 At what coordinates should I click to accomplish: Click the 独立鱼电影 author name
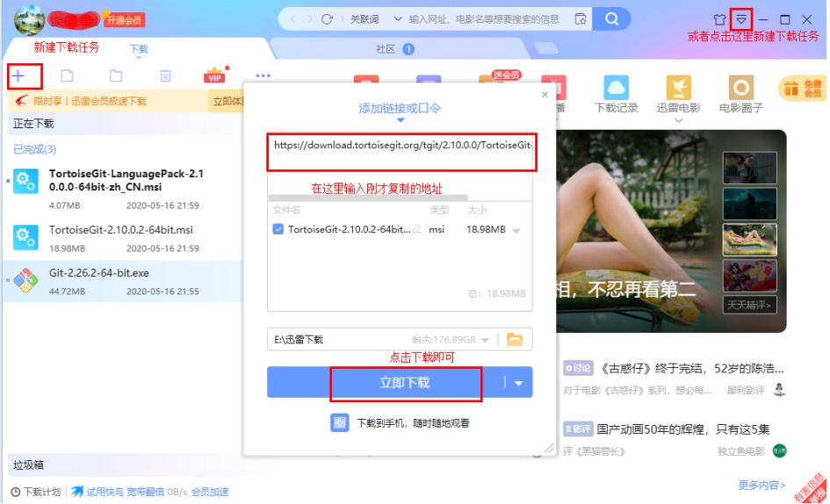pos(741,451)
